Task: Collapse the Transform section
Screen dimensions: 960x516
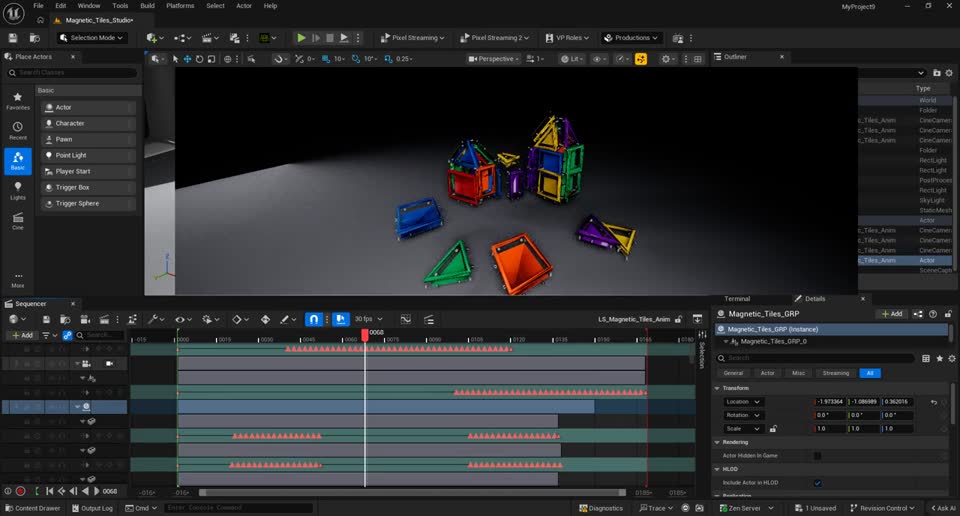Action: 718,389
